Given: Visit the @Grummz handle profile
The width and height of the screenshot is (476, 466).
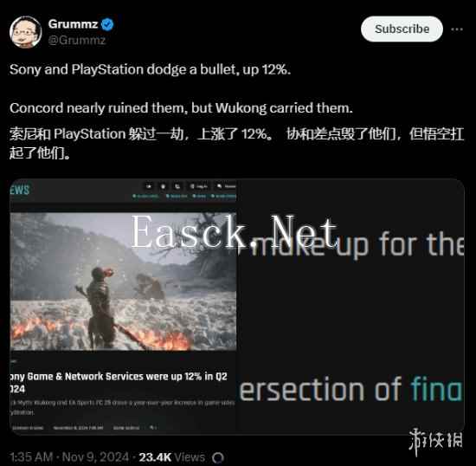Looking at the screenshot, I should [x=77, y=40].
